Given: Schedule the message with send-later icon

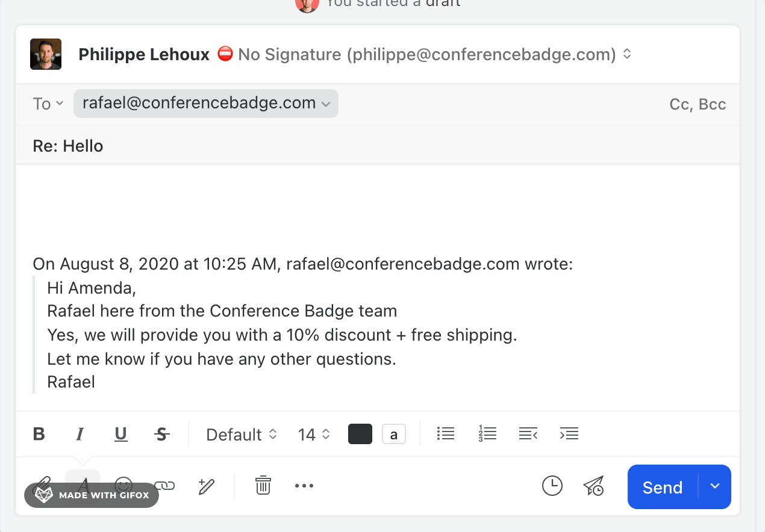Looking at the screenshot, I should click(x=594, y=486).
